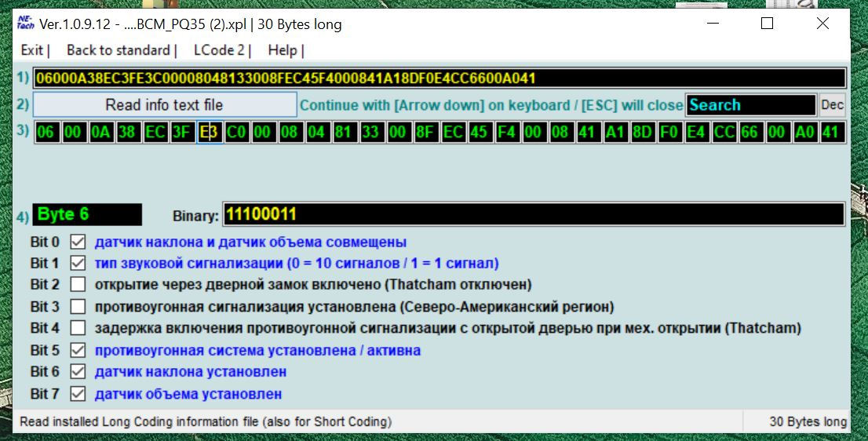The image size is (868, 441).
Task: Select byte cell with value F0
Action: [671, 133]
